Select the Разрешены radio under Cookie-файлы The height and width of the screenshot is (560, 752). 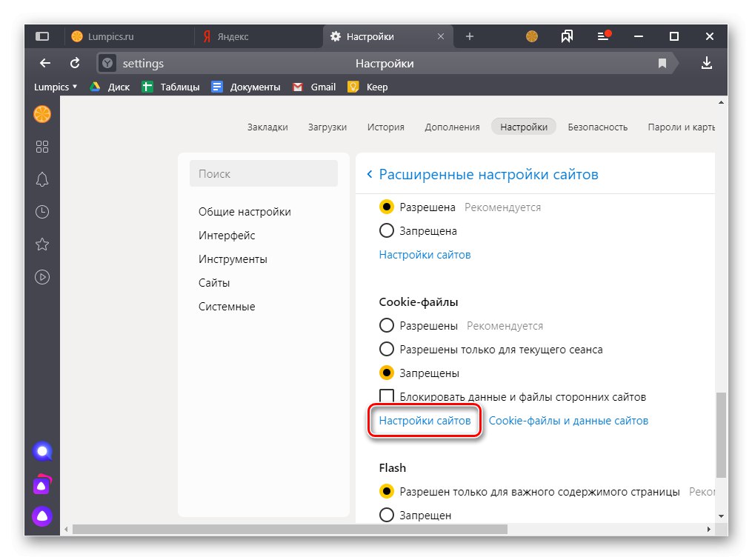click(387, 325)
